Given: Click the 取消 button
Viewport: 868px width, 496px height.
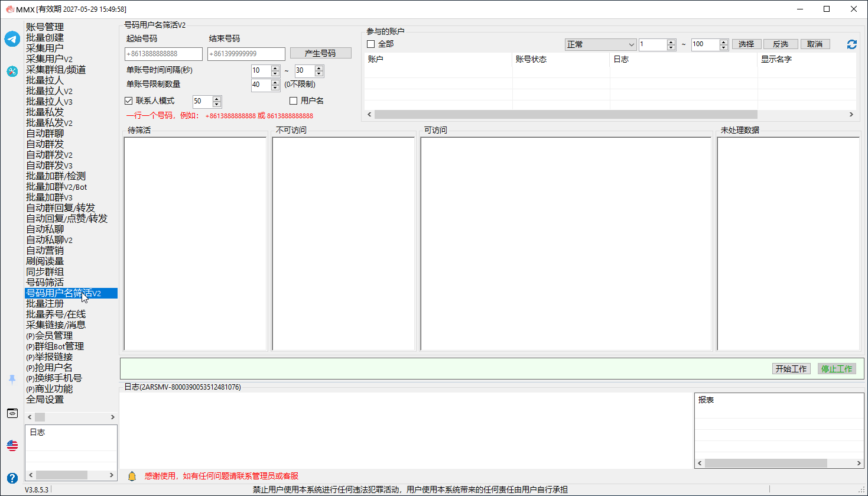Looking at the screenshot, I should [815, 44].
